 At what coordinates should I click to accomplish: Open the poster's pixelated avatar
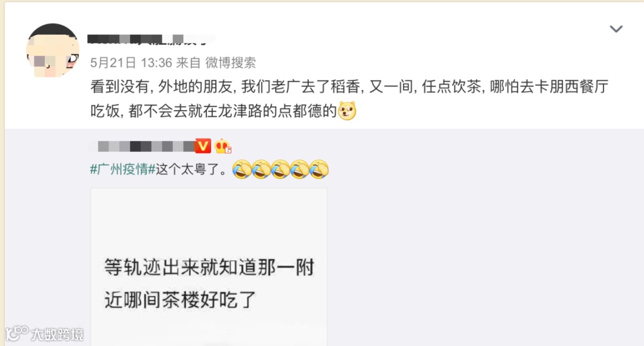pos(52,51)
